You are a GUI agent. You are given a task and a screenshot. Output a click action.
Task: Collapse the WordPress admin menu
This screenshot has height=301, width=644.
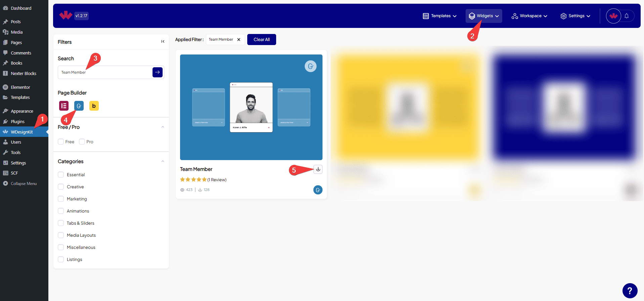24,183
